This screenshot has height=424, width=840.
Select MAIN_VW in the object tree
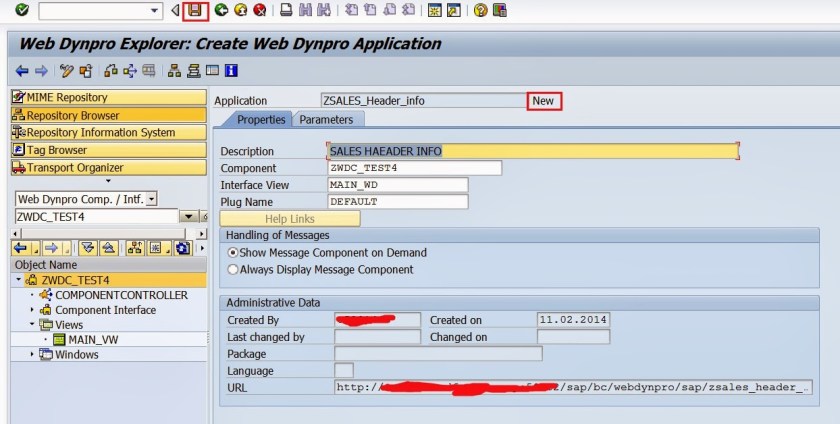click(x=94, y=340)
